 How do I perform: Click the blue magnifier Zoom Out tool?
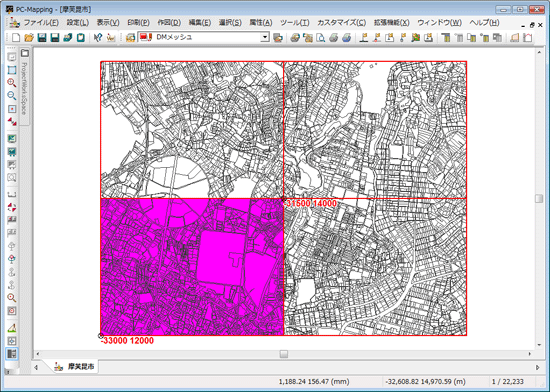tap(12, 96)
